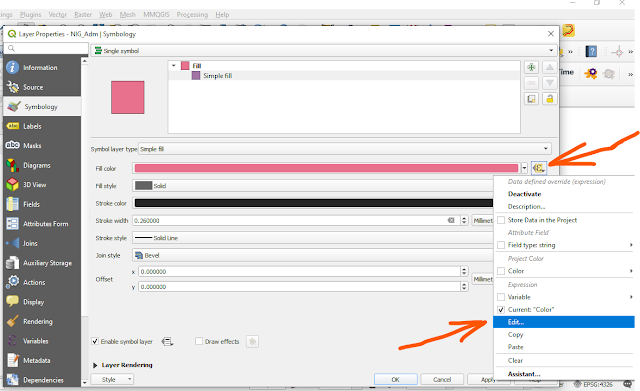This screenshot has width=640, height=391.
Task: Choose Paste in the override menu
Action: [516, 347]
